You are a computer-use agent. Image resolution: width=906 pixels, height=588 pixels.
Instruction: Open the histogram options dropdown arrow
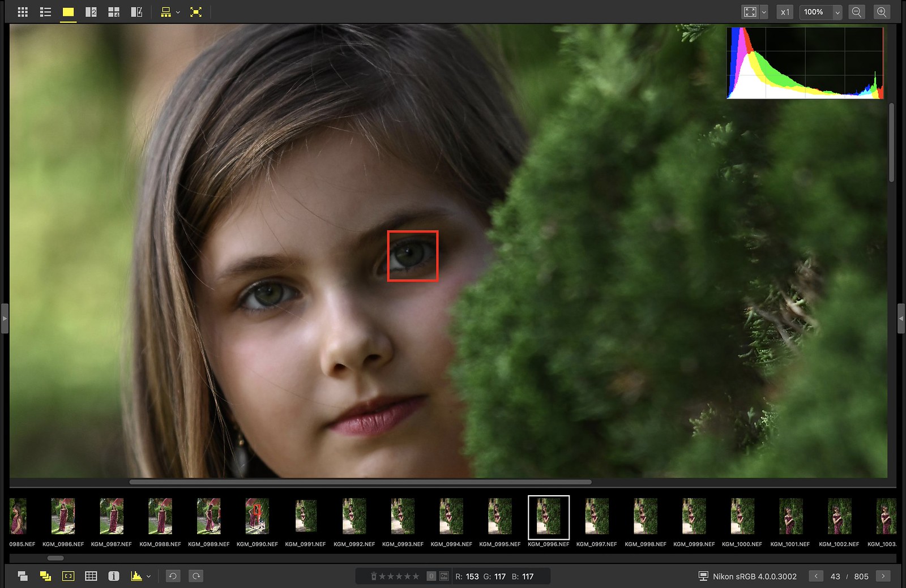point(148,576)
